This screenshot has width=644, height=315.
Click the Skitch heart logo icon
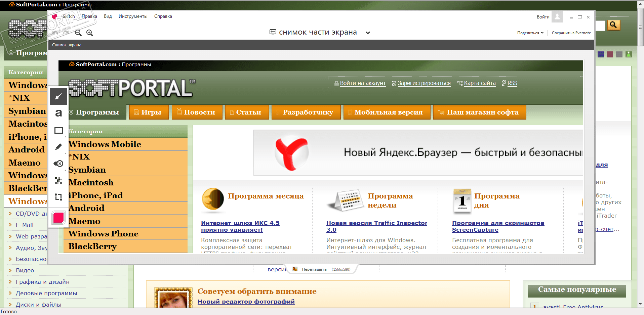[54, 16]
